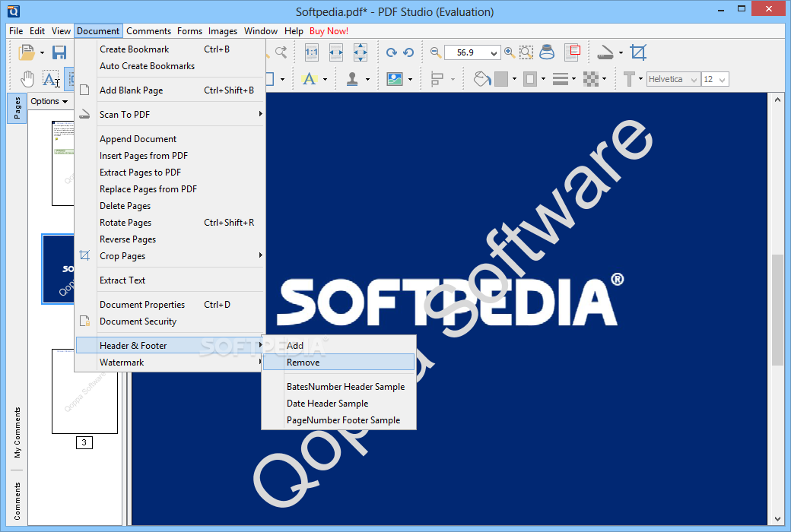Viewport: 791px width, 532px height.
Task: Click the loupe ink bottle icon
Action: tap(547, 52)
